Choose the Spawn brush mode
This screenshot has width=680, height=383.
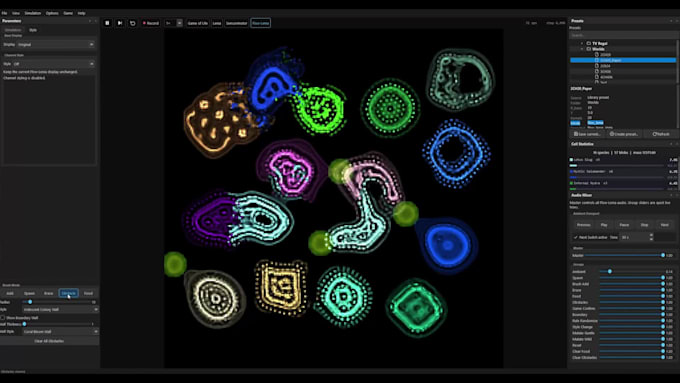pyautogui.click(x=29, y=293)
